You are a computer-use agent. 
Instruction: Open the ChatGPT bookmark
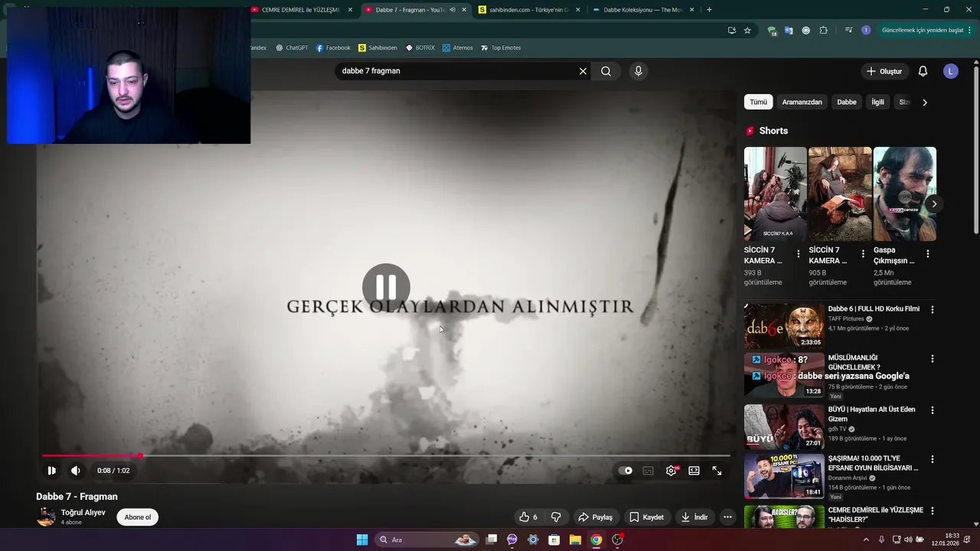(x=292, y=47)
